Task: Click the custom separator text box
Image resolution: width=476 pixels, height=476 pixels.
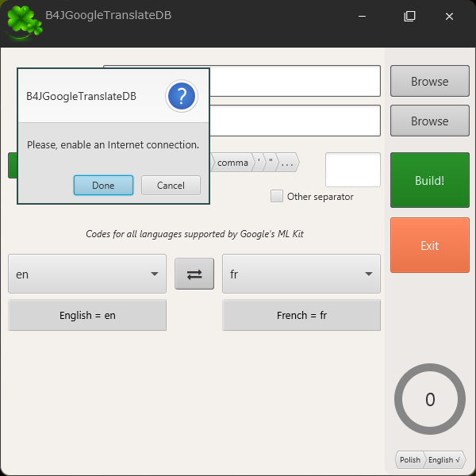Action: (353, 170)
